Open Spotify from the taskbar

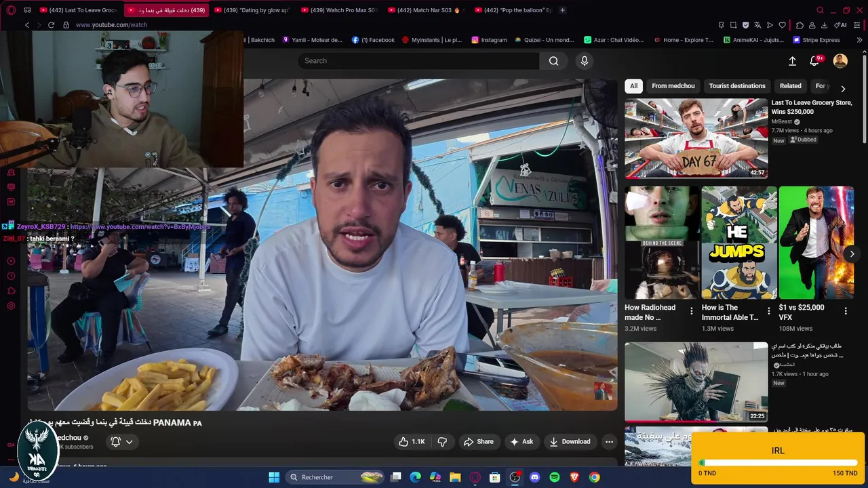click(555, 477)
